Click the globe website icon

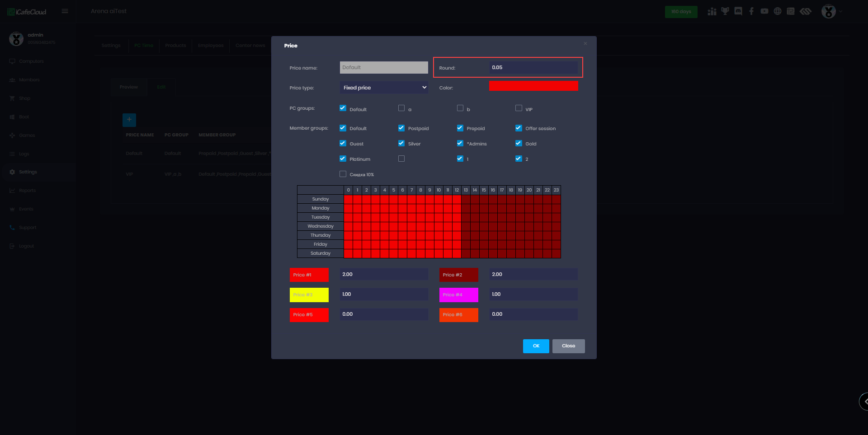tap(778, 11)
